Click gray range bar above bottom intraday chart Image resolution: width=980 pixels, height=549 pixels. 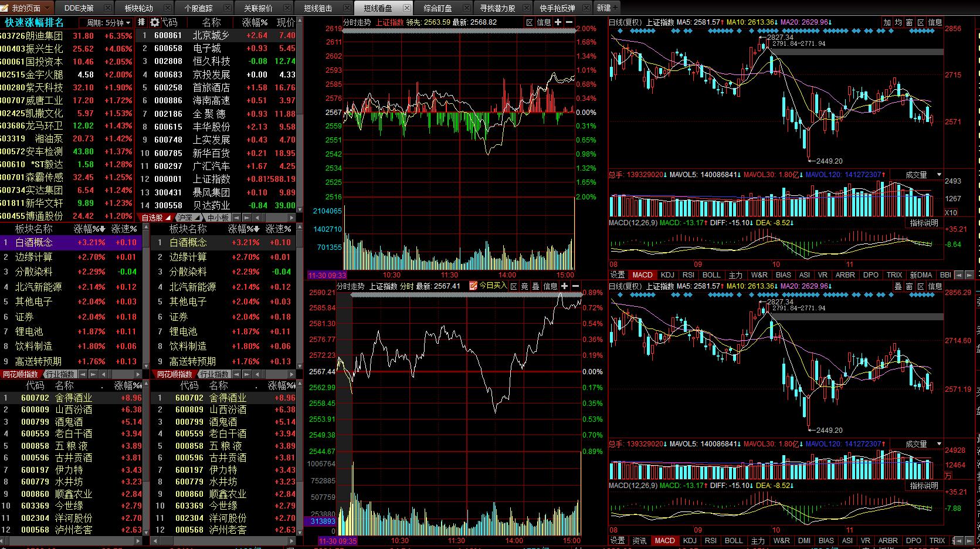[x=466, y=295]
